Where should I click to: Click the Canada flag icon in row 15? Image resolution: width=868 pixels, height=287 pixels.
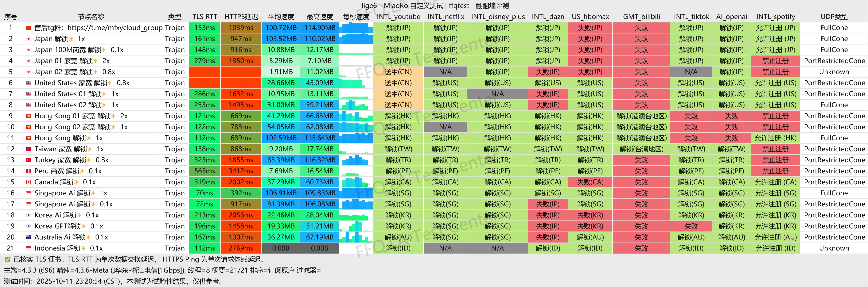(28, 182)
